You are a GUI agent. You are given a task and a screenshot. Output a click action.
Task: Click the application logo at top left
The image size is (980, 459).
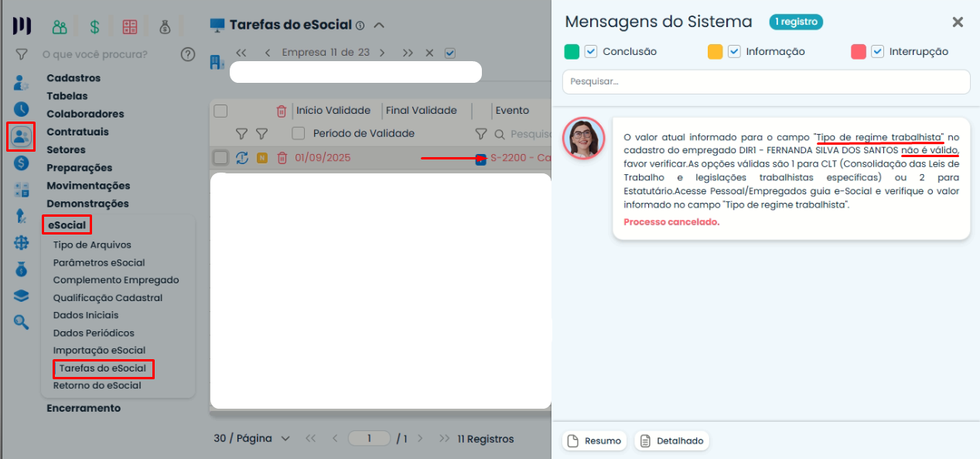click(x=22, y=26)
